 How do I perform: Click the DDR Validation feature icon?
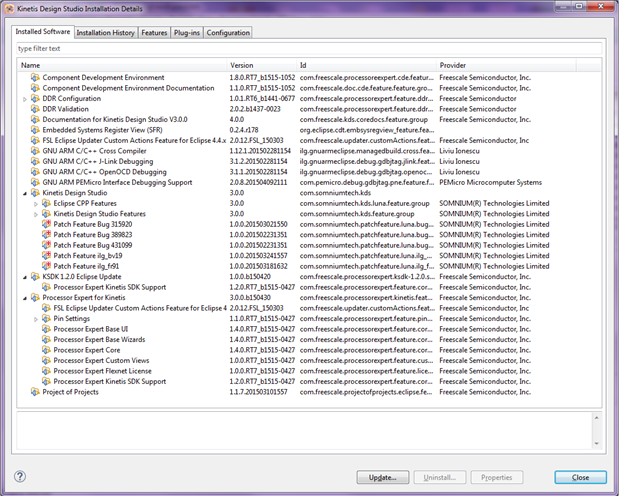[x=35, y=109]
